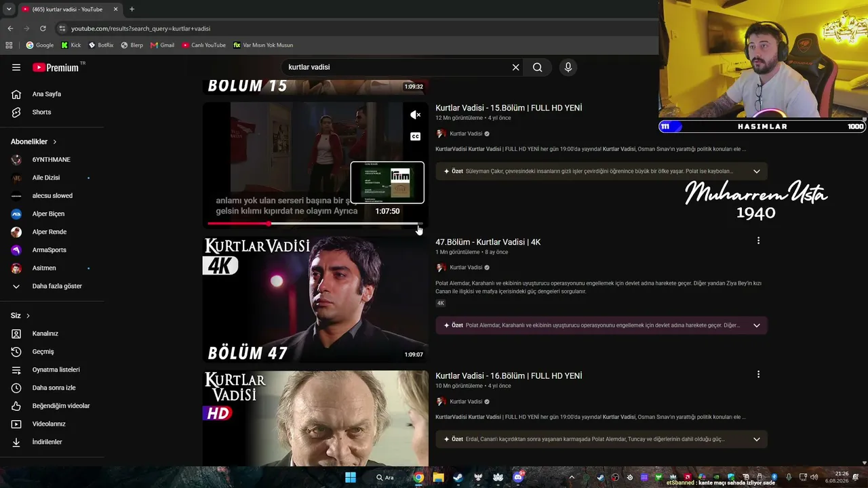
Task: Open the Google bookmark
Action: click(40, 45)
